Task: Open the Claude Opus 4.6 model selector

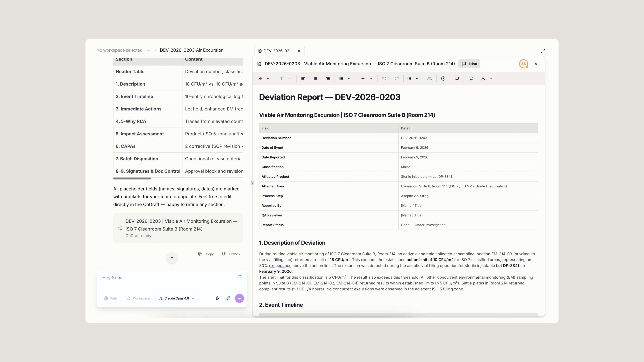Action: [177, 298]
